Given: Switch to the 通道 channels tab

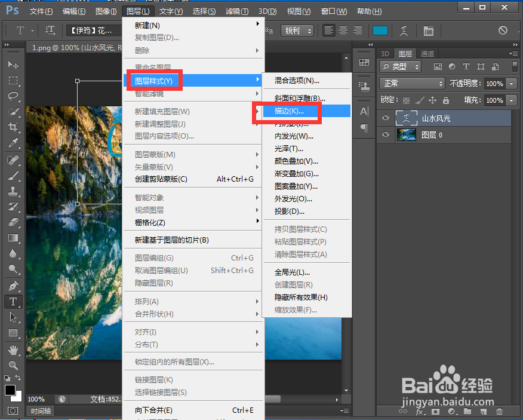Looking at the screenshot, I should pos(429,53).
